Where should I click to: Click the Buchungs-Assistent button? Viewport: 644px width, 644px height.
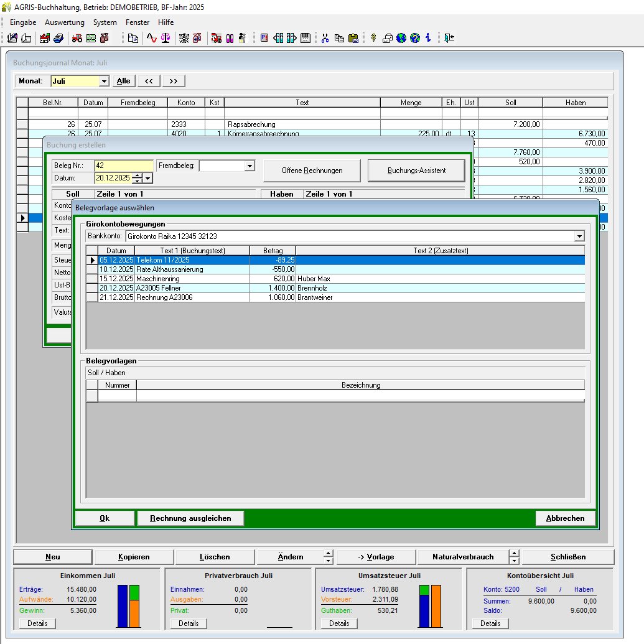tap(416, 170)
